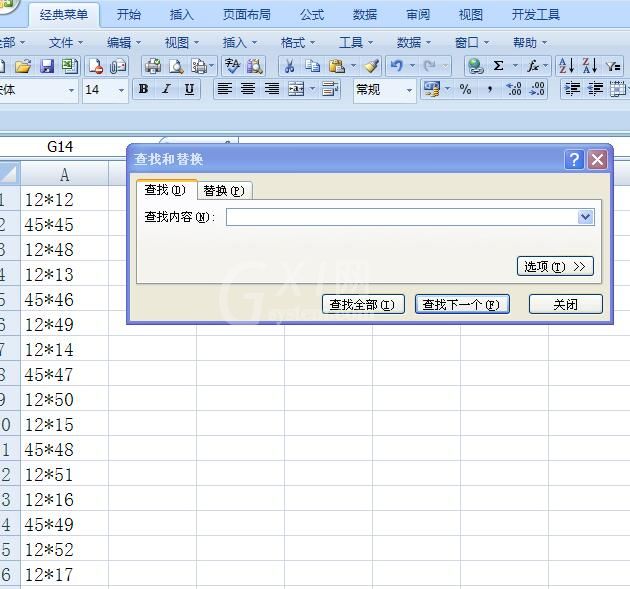Run spelling check icon
The image size is (630, 589).
click(232, 66)
